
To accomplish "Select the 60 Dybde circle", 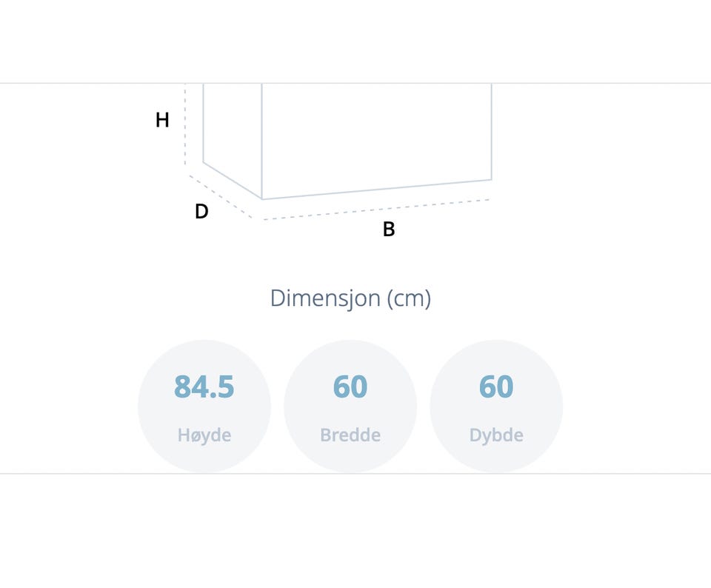I will tap(496, 407).
